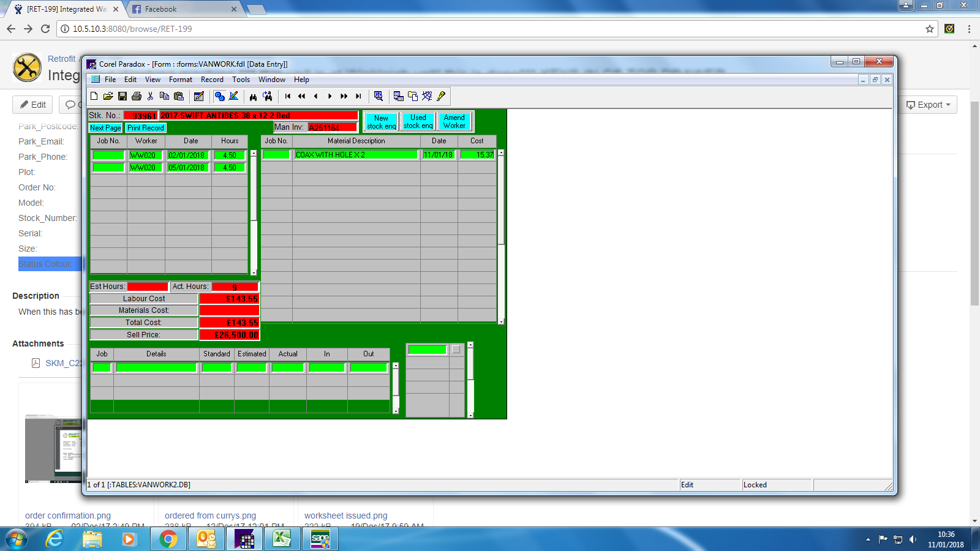Open Outlook from the taskbar
980x551 pixels.
206,539
